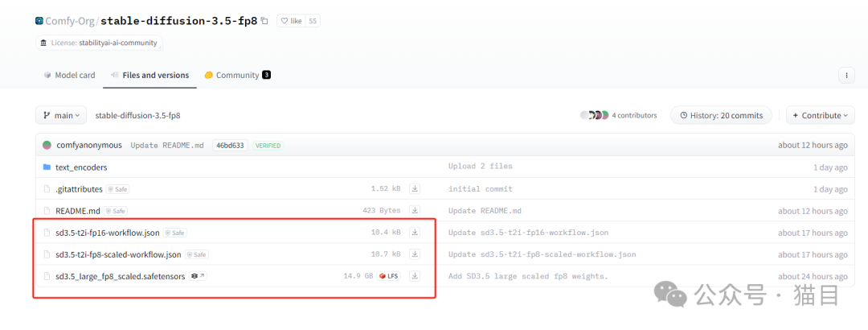This screenshot has width=868, height=330.
Task: Expand the main branch dropdown
Action: 61,115
